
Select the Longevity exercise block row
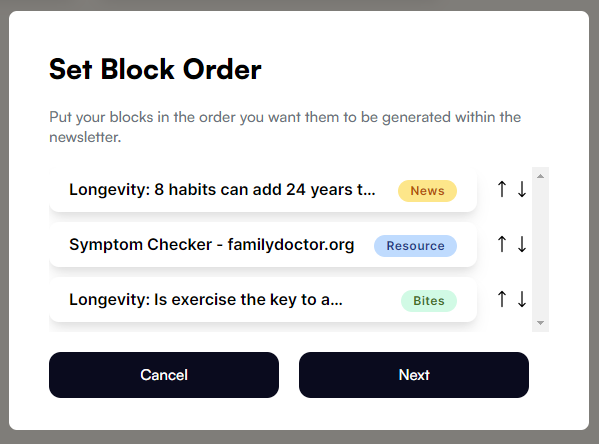point(263,300)
